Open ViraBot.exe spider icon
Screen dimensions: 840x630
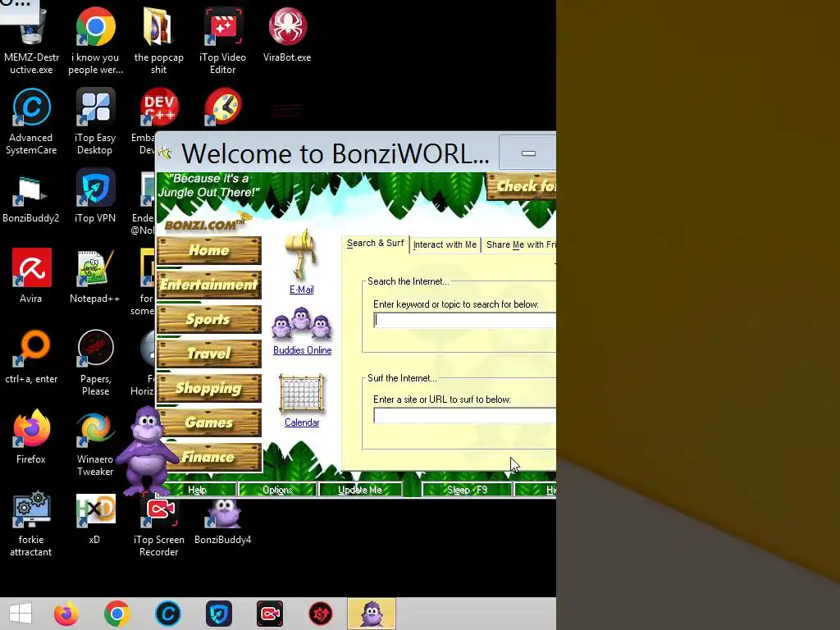pyautogui.click(x=287, y=34)
